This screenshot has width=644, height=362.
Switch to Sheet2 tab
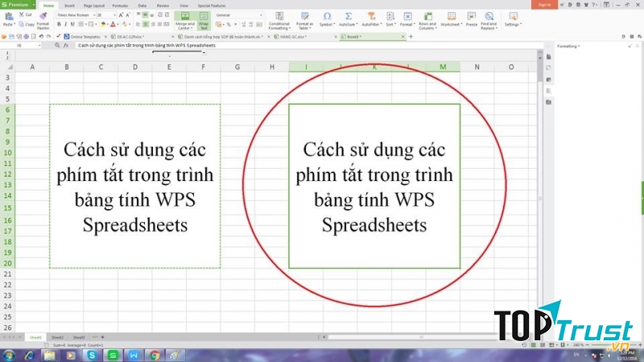click(57, 337)
